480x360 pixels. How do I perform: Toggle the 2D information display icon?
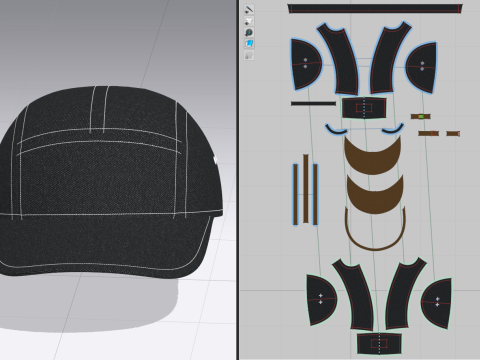[249, 32]
